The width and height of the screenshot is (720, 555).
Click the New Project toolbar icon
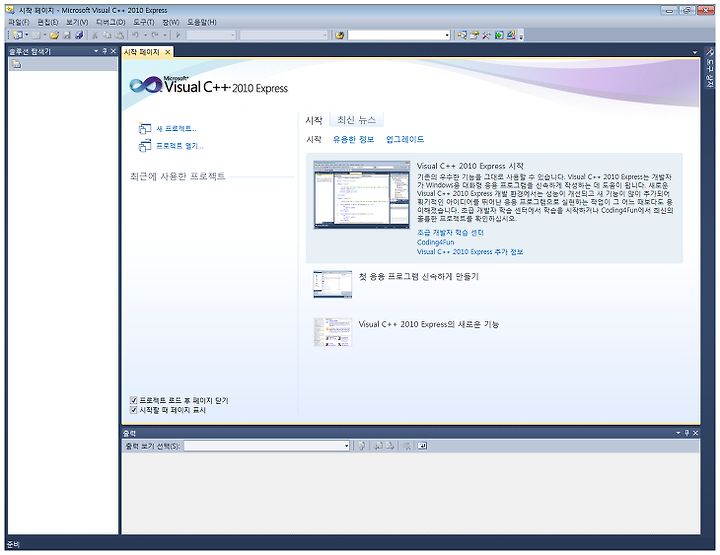[18, 35]
